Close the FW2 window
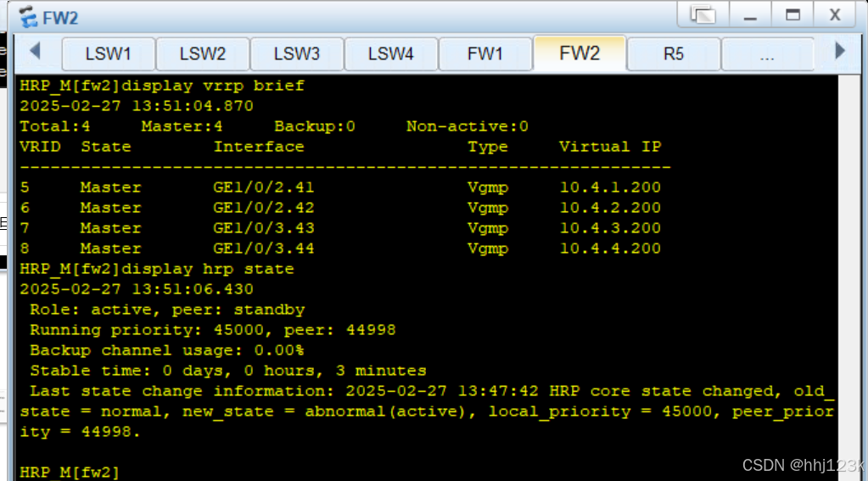This screenshot has width=868, height=481. (x=835, y=14)
